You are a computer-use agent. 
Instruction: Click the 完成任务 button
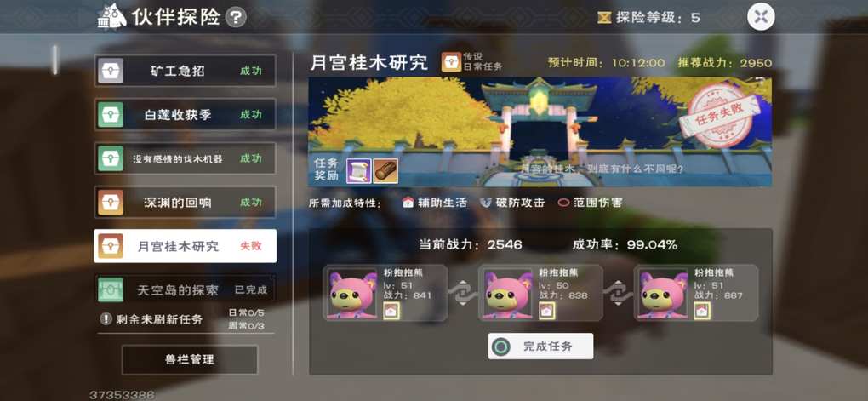pyautogui.click(x=541, y=347)
